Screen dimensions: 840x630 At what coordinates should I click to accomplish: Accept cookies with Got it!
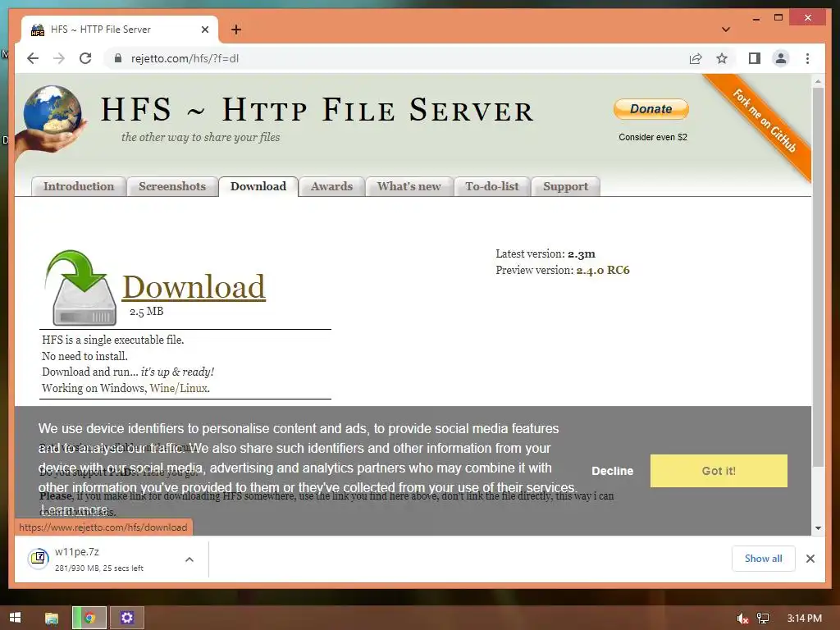[x=719, y=471]
